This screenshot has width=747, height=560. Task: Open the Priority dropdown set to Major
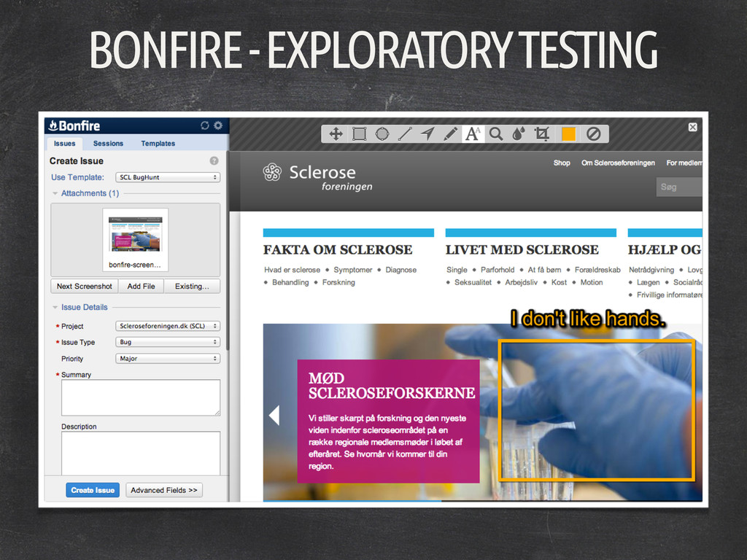tap(168, 359)
